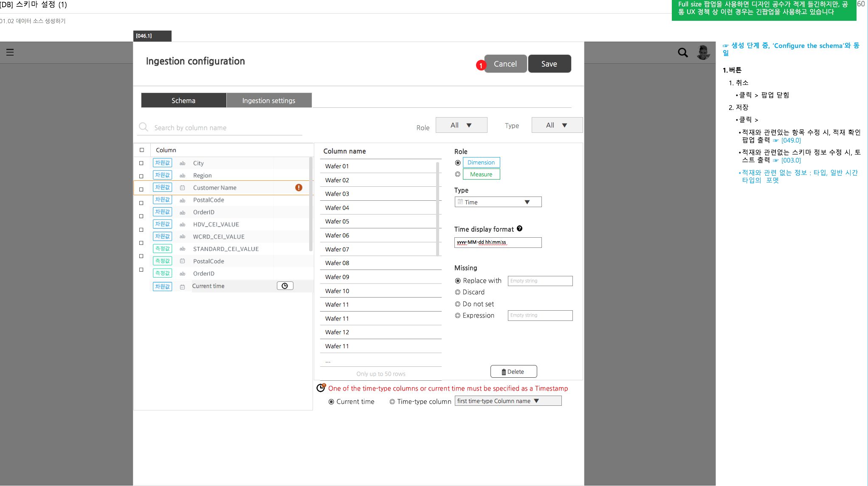Open the Role filter All dropdown
The width and height of the screenshot is (868, 486).
tap(461, 125)
